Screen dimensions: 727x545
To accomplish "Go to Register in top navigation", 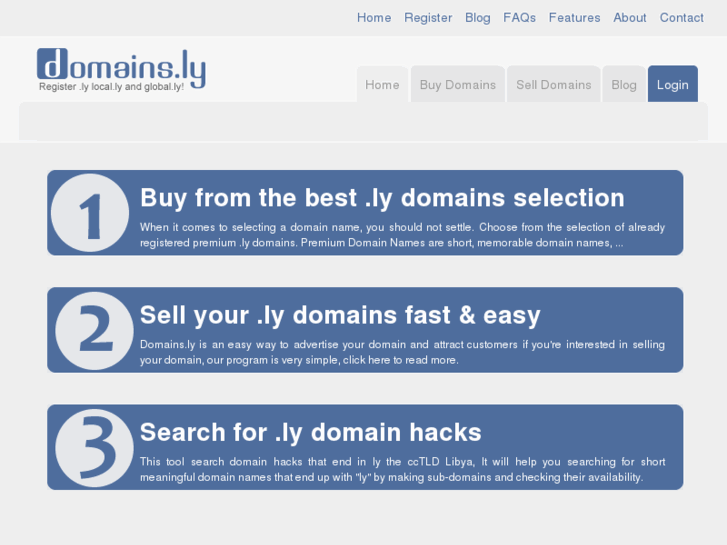I will click(x=428, y=18).
